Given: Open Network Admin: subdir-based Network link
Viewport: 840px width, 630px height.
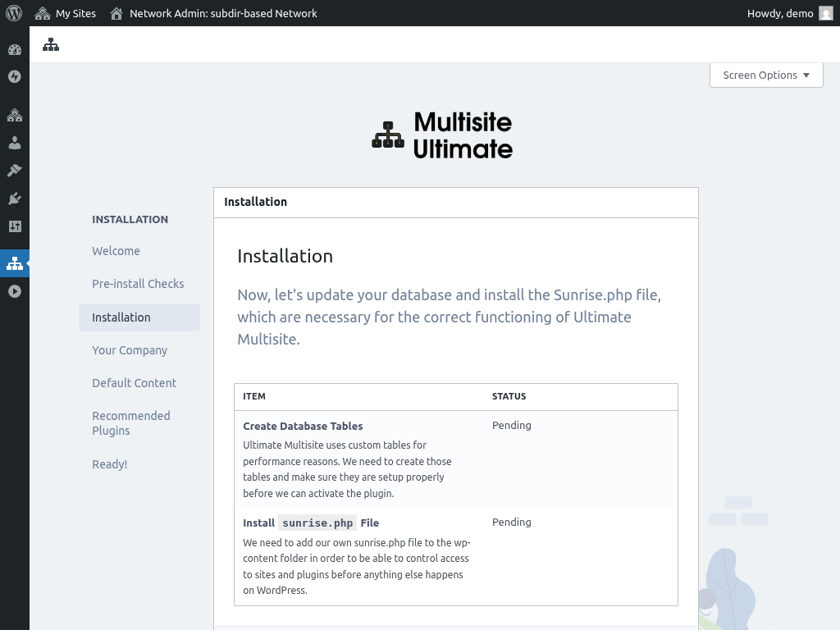Looking at the screenshot, I should [213, 13].
